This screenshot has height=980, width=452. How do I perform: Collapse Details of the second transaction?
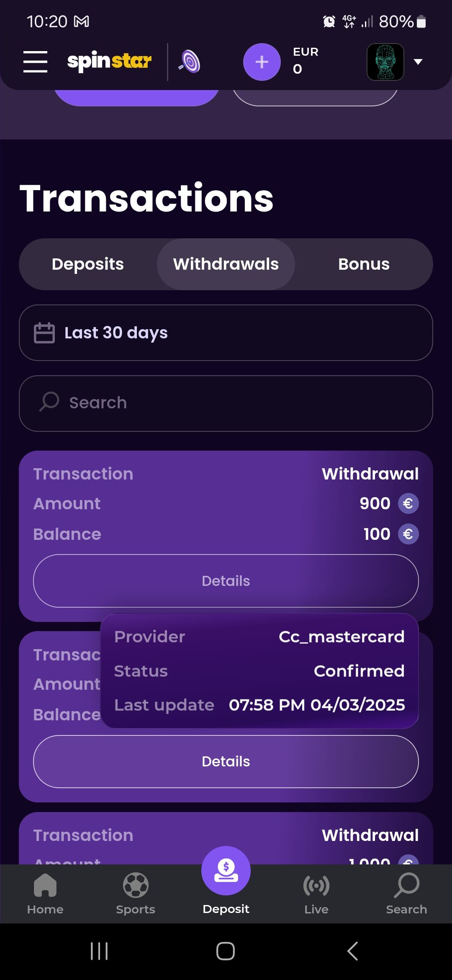[x=226, y=761]
